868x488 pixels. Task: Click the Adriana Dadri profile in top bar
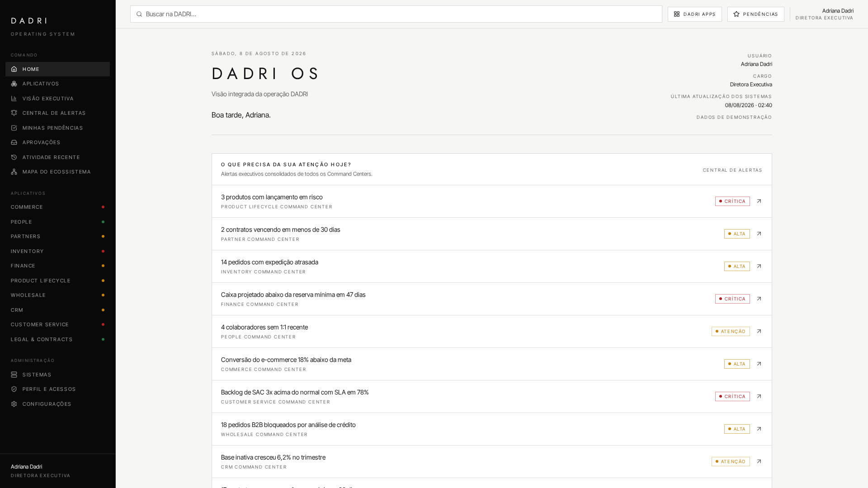(824, 14)
